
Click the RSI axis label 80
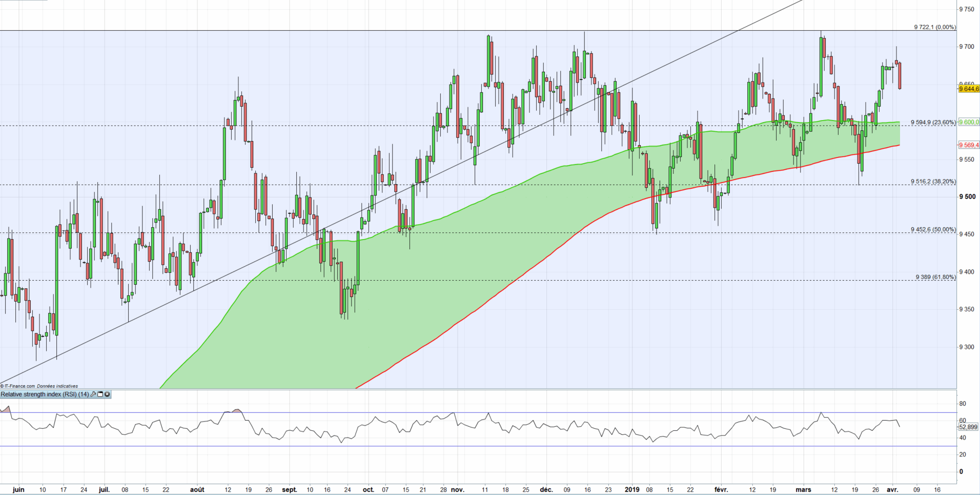tap(963, 404)
